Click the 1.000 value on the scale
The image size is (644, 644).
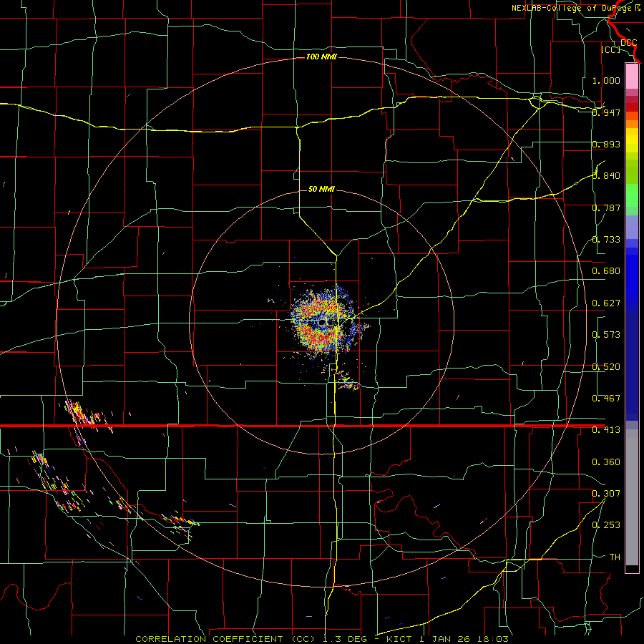click(606, 80)
